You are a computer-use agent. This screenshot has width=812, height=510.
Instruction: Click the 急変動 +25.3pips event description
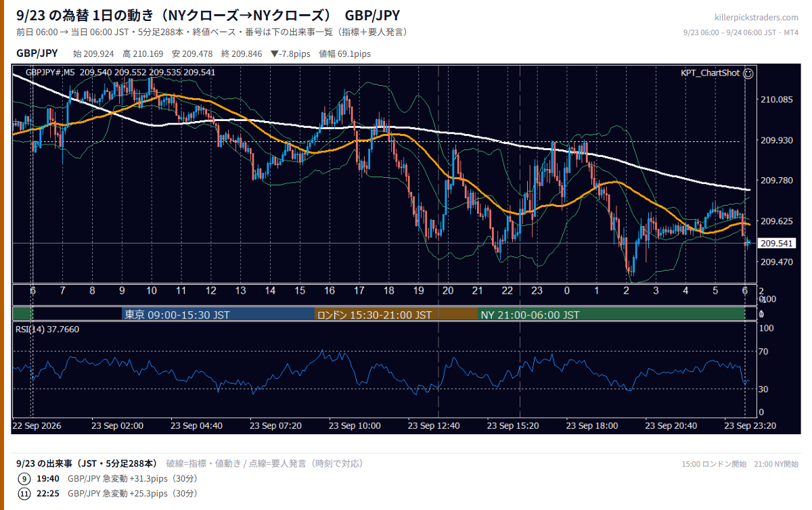133,494
